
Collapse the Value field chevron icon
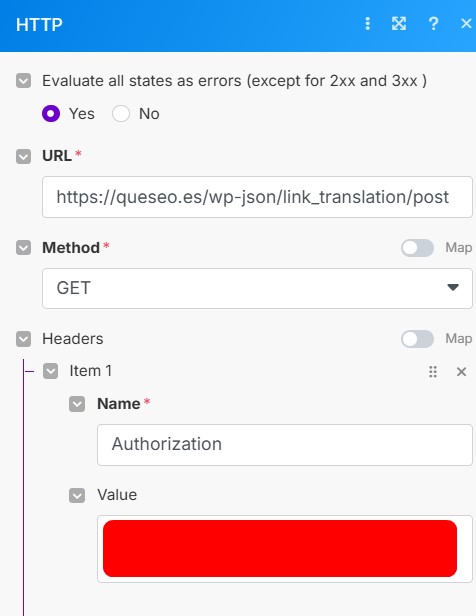pos(77,495)
